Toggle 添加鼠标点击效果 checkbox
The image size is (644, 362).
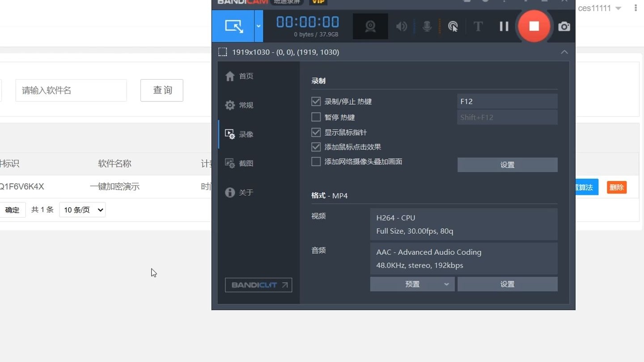316,147
